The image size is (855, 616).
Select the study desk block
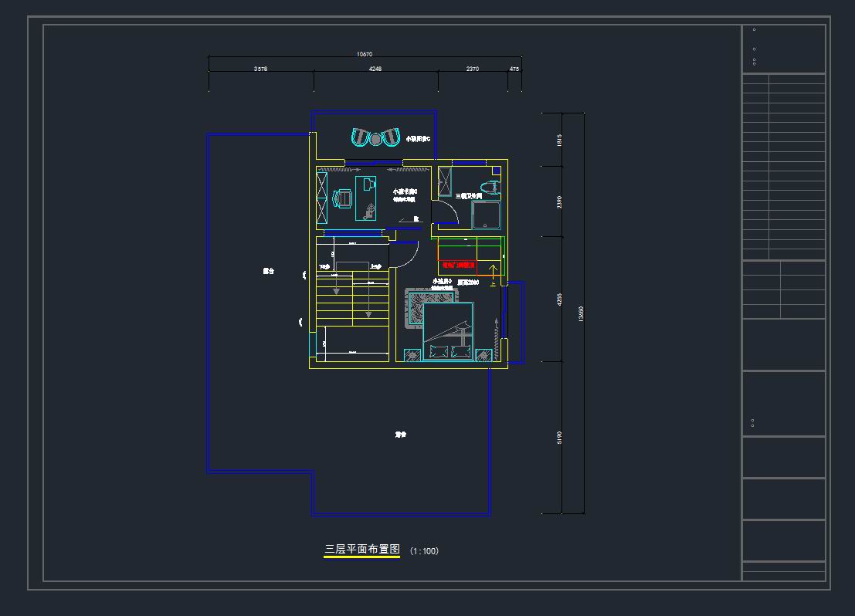tap(365, 197)
